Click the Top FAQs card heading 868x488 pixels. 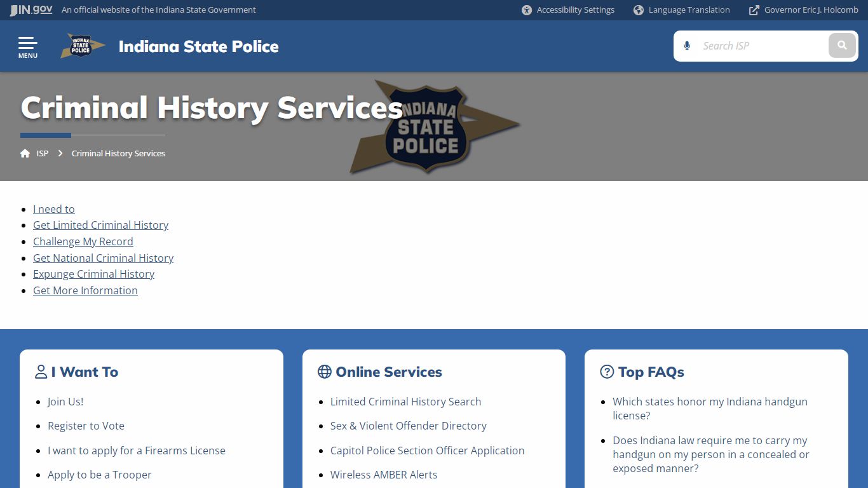tap(651, 372)
